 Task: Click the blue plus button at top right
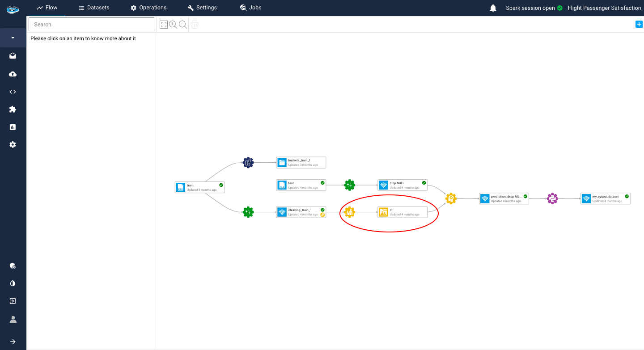(x=639, y=24)
